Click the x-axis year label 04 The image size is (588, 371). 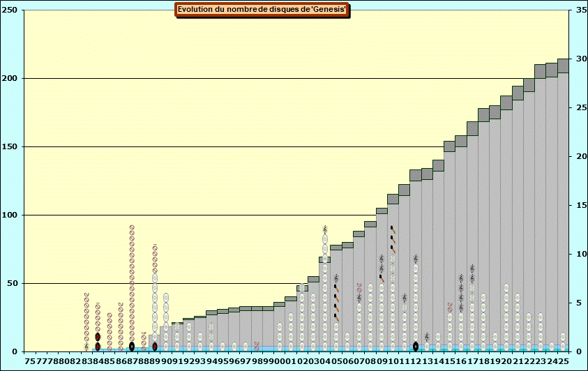325,361
